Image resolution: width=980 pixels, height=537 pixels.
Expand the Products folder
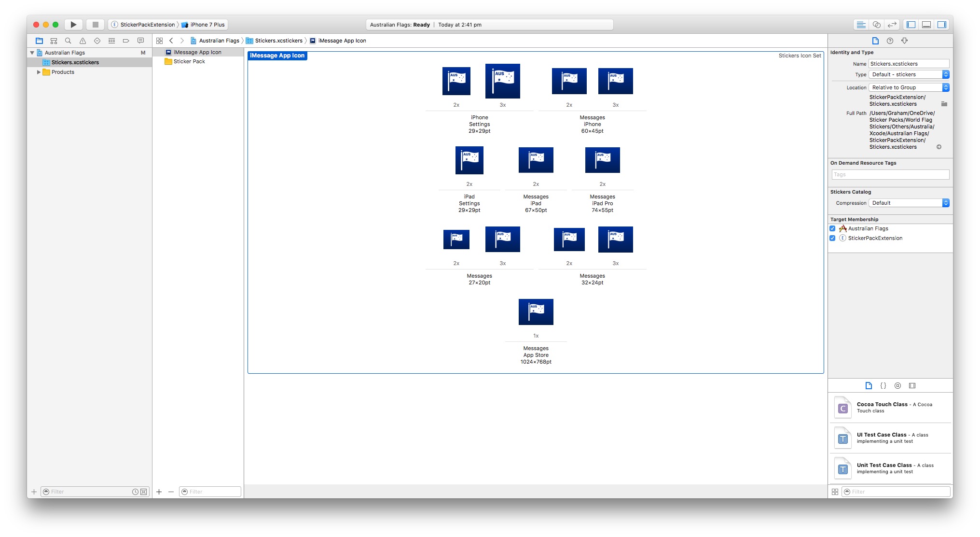click(x=39, y=72)
